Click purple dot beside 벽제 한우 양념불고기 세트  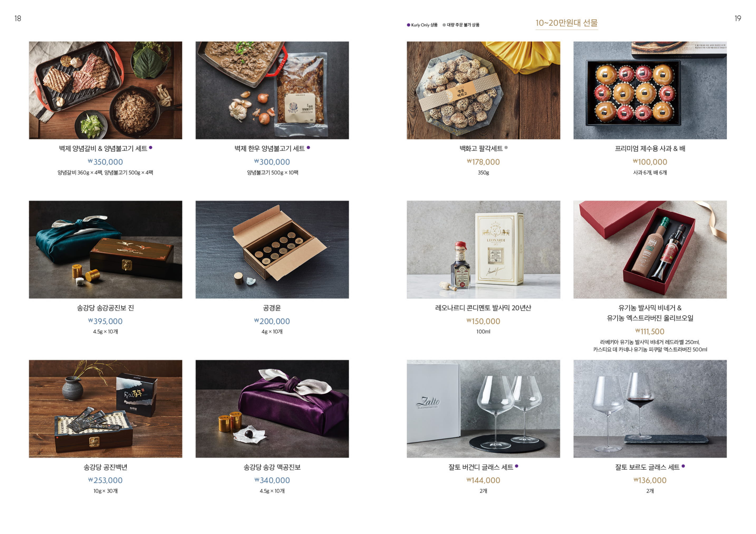coord(308,147)
